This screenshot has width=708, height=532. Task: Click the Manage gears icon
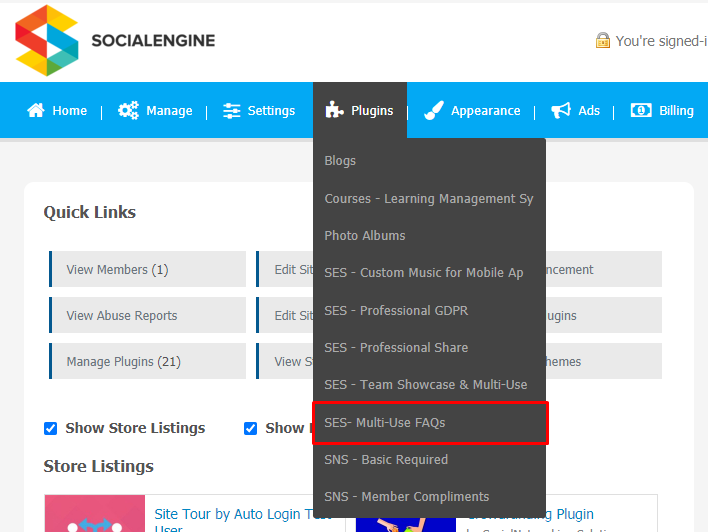point(128,110)
